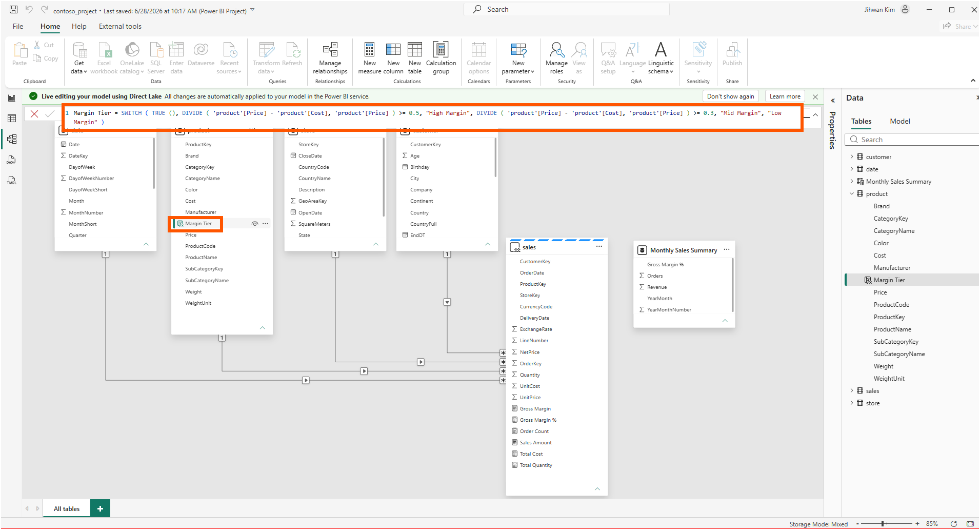Open Get data dropdown

tap(79, 58)
